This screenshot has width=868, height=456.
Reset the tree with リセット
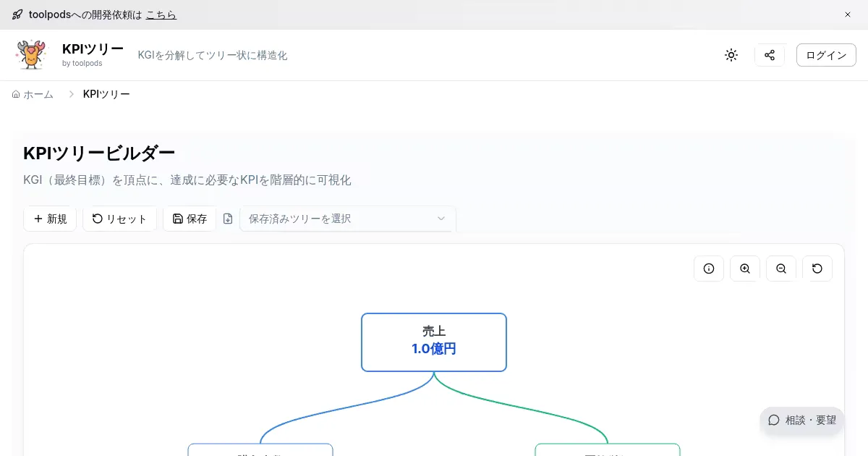[x=119, y=219]
